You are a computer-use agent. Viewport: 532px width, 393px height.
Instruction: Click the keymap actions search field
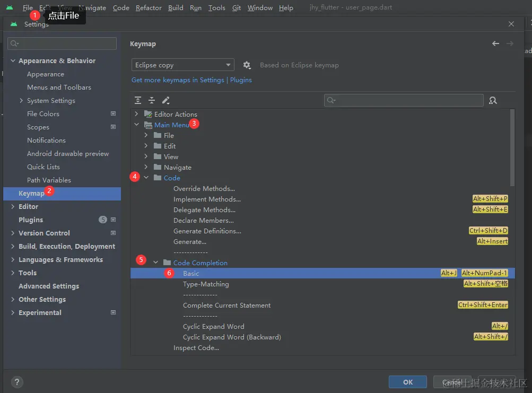click(404, 100)
